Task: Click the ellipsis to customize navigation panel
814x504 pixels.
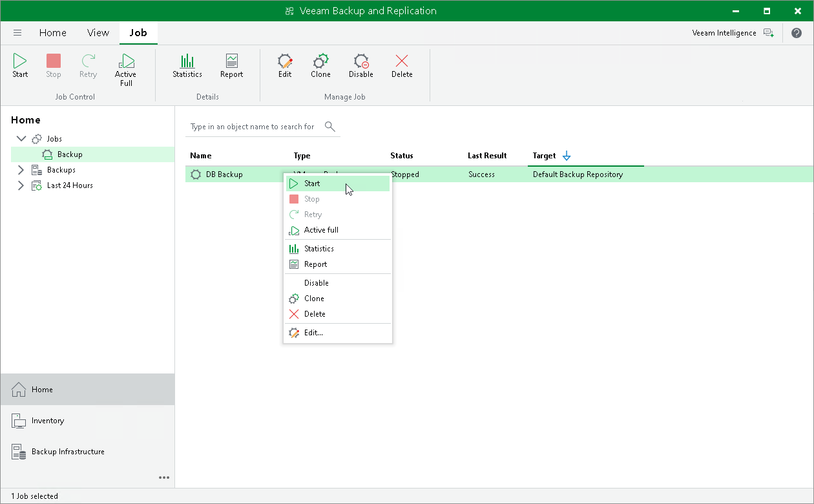Action: pos(164,478)
